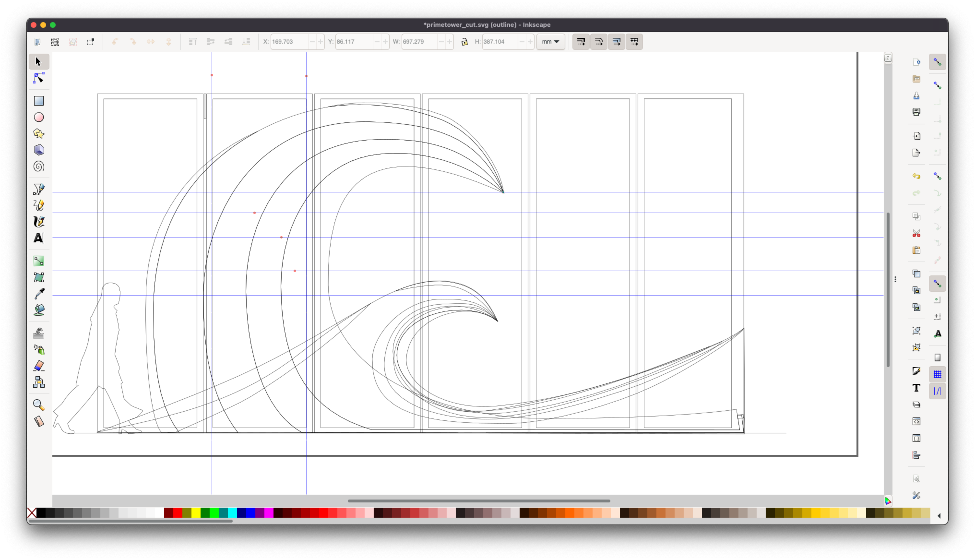Select the Spray tool
This screenshot has width=975, height=560.
[38, 350]
